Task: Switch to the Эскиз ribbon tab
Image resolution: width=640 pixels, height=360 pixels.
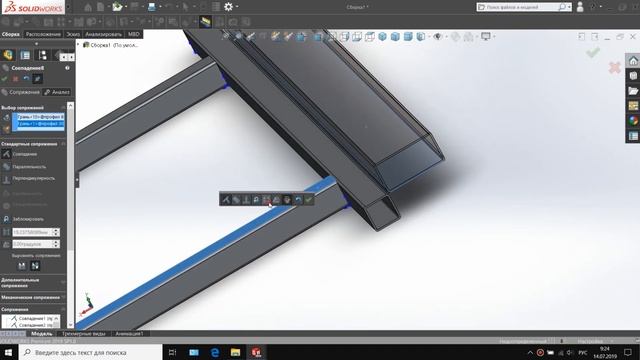Action: [73, 34]
